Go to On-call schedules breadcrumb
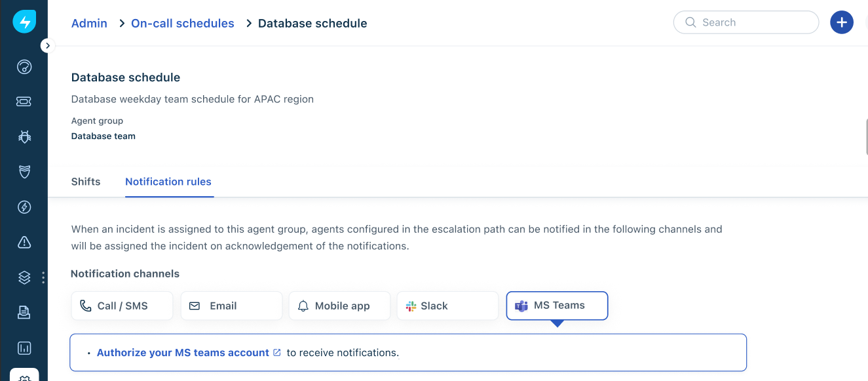The width and height of the screenshot is (868, 381). coord(183,24)
